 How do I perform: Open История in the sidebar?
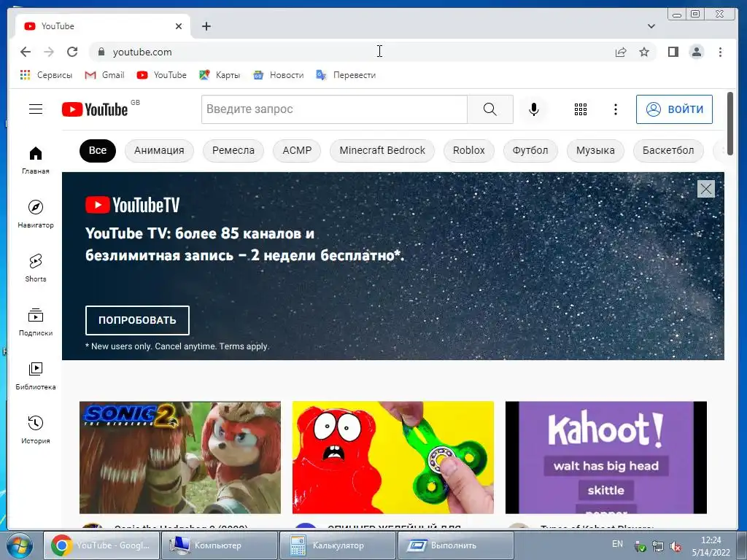(36, 430)
